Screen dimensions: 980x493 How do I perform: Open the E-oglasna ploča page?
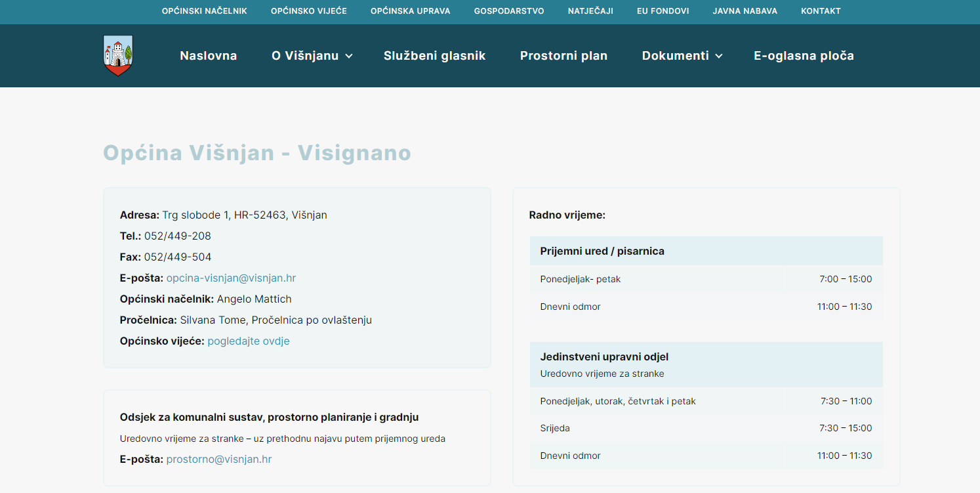[804, 56]
